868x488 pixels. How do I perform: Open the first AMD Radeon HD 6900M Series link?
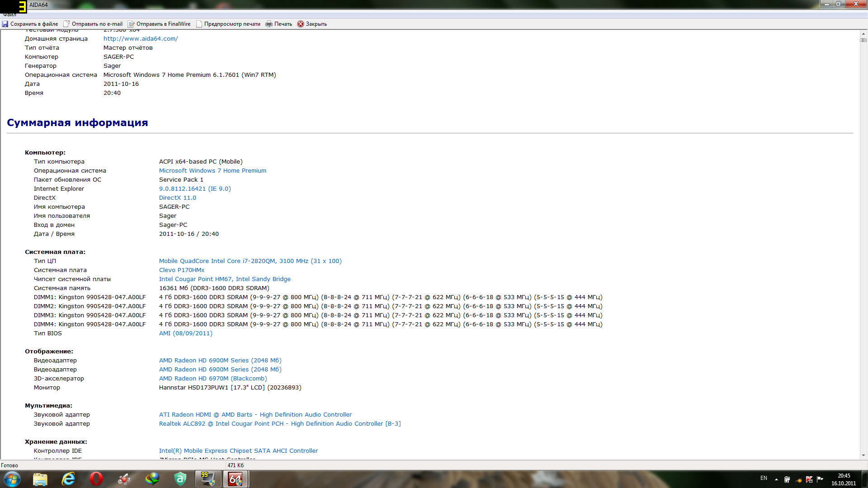(x=220, y=361)
